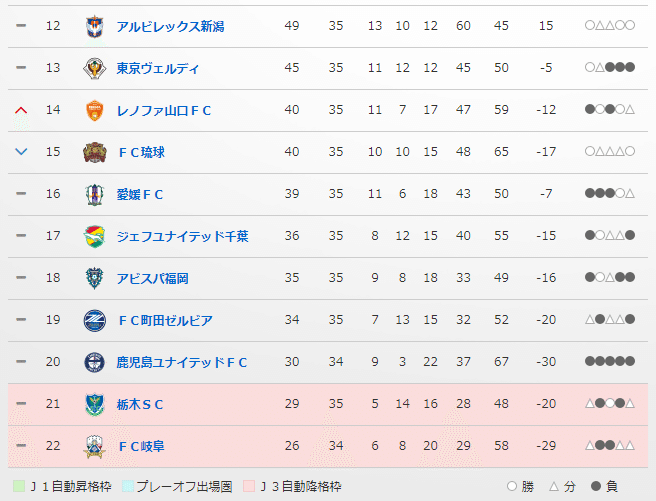Viewport: 656px width, 501px height.
Task: Click the Albirex Niigata team crest
Action: coord(94,26)
